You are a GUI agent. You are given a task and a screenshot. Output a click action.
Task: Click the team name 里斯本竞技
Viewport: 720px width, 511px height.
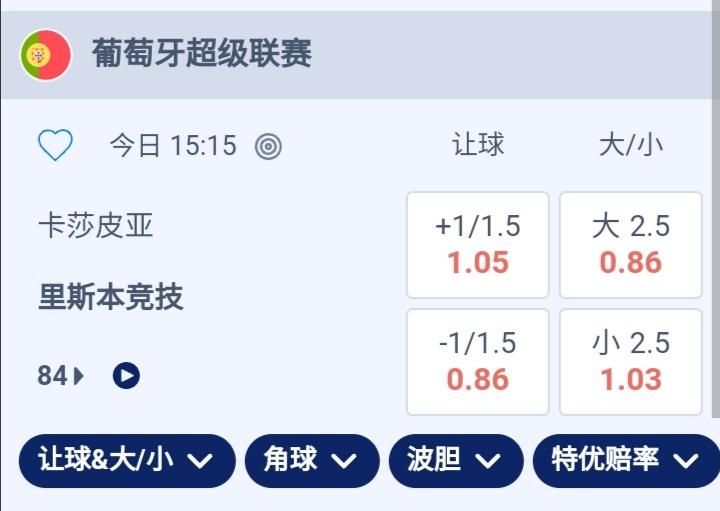tap(111, 297)
